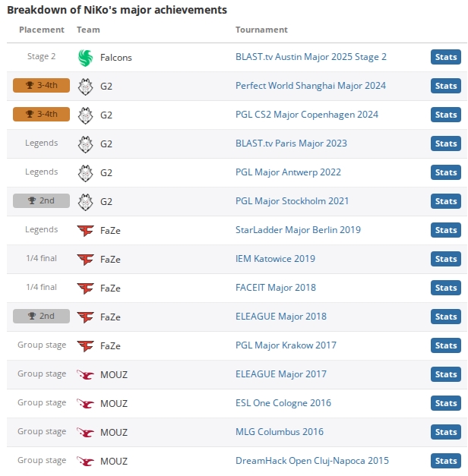
Task: Click G2 logo in Copenhagen 2024 row
Action: [85, 115]
